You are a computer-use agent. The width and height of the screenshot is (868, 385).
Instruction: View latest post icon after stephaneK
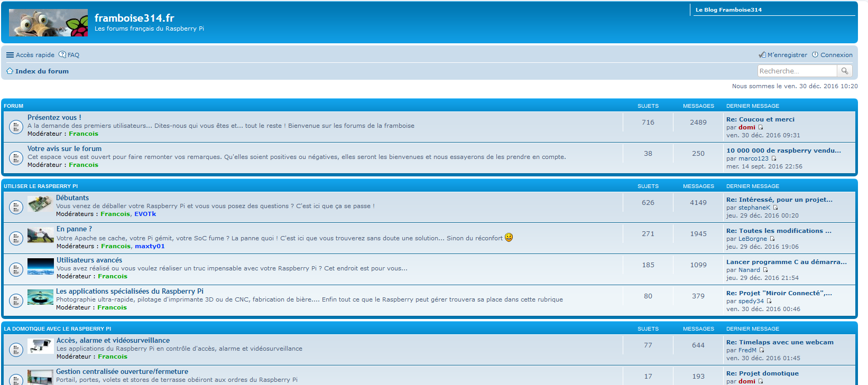point(775,208)
